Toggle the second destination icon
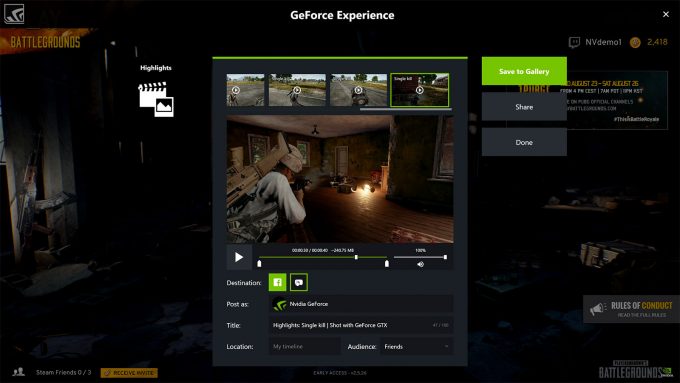Viewport: 680px width, 383px height. (x=299, y=282)
